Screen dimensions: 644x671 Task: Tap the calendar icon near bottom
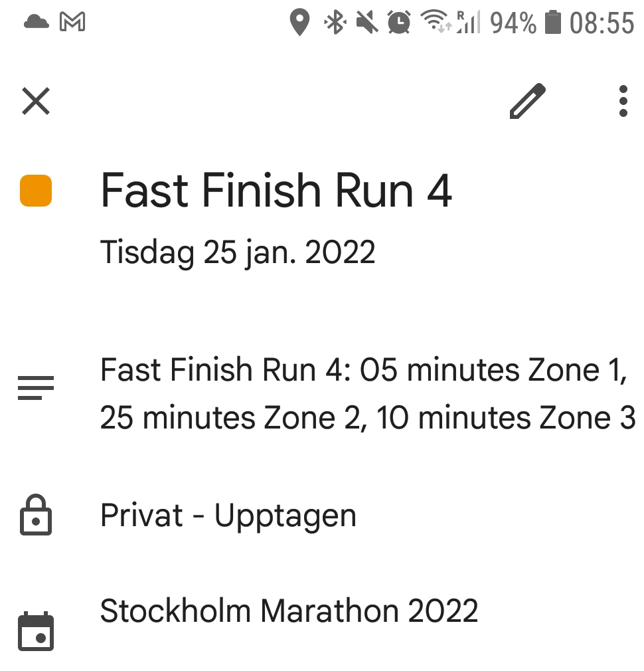coord(36,630)
